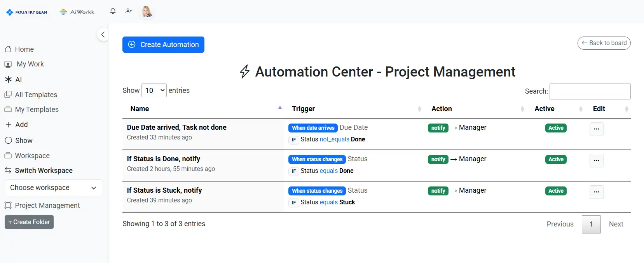Screen dimensions: 644x263
Task: Click Previous pagination link
Action: click(560, 224)
